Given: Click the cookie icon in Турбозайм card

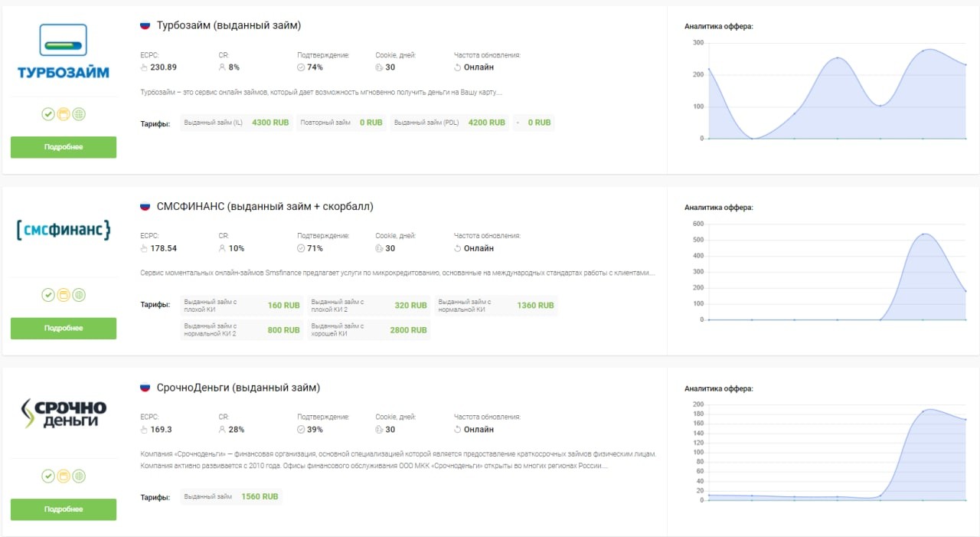Looking at the screenshot, I should (379, 67).
